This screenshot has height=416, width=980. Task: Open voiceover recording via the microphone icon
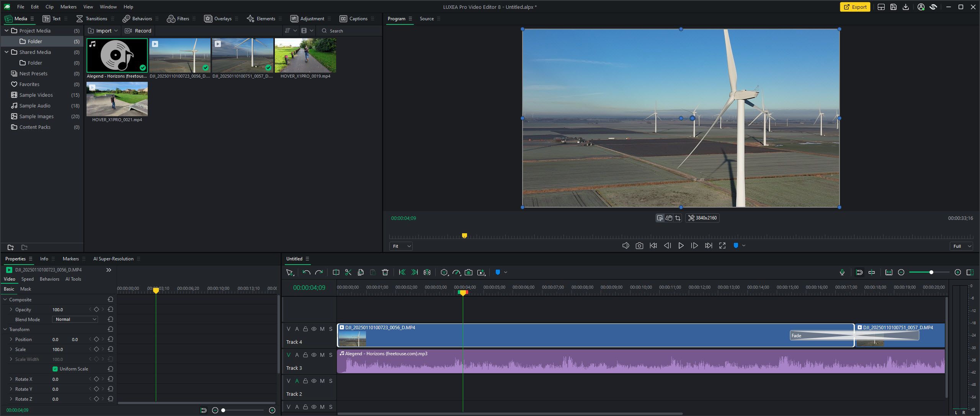(842, 272)
